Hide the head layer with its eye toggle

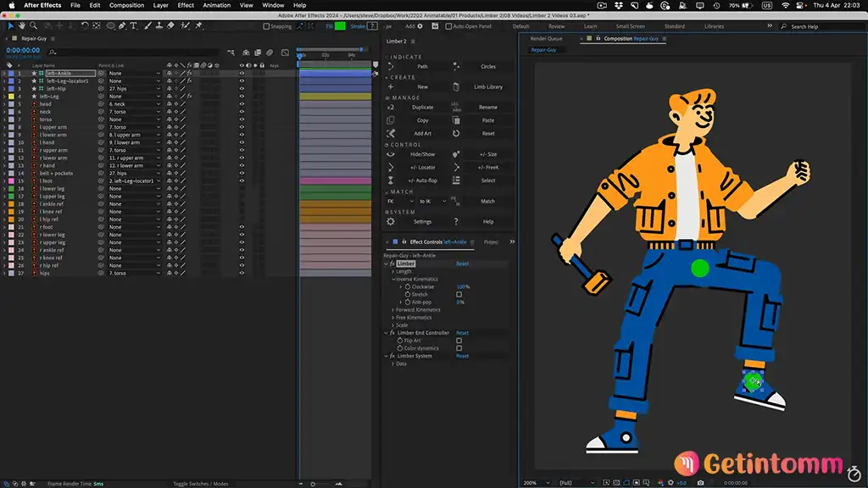pyautogui.click(x=242, y=104)
